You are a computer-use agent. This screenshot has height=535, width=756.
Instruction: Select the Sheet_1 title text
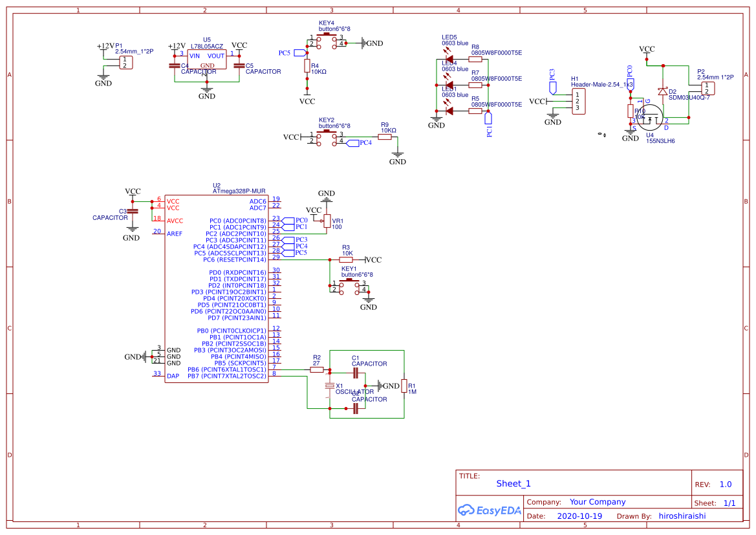pos(513,483)
